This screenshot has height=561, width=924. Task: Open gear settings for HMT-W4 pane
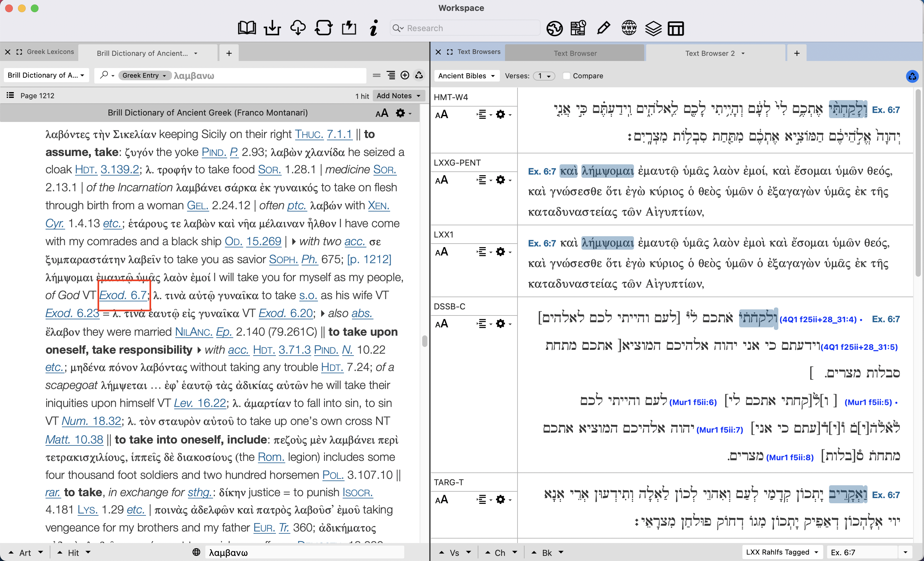point(500,114)
